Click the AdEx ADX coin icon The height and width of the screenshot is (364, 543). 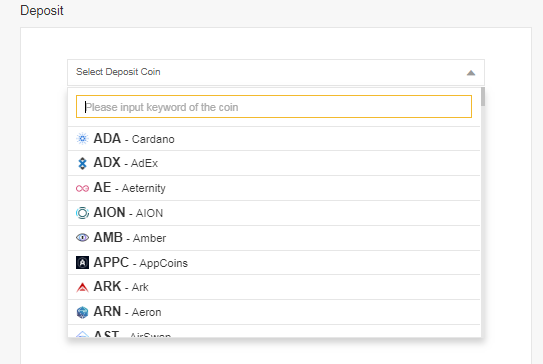coord(82,163)
